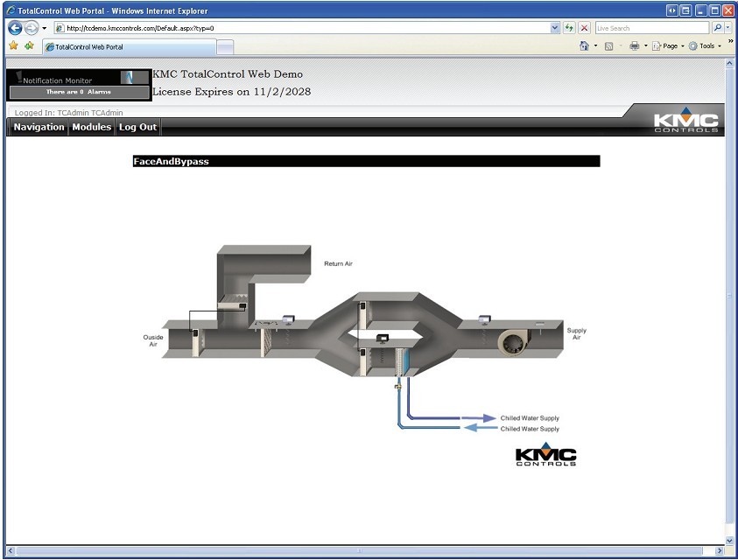The height and width of the screenshot is (560, 738).
Task: Click the outside air damper actuator
Action: click(x=195, y=333)
